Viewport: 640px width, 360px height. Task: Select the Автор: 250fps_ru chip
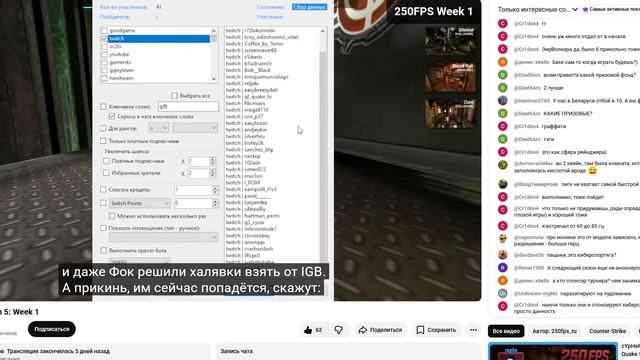(x=554, y=331)
